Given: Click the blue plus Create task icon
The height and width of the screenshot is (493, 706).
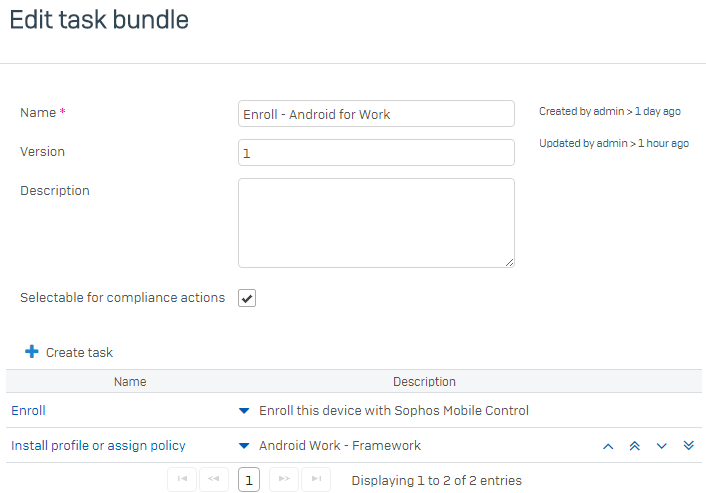Looking at the screenshot, I should point(32,352).
